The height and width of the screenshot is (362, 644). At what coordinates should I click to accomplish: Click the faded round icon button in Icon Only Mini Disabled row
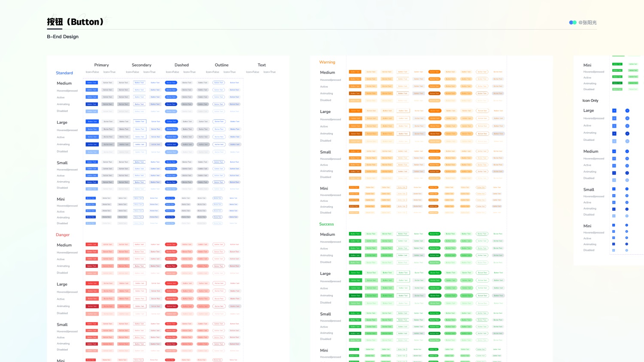pos(626,250)
